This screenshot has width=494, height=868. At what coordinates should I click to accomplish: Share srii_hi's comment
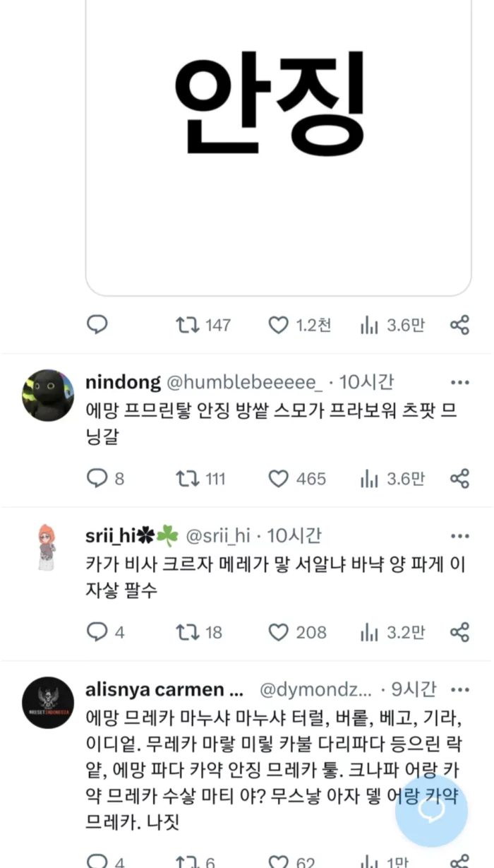[459, 631]
